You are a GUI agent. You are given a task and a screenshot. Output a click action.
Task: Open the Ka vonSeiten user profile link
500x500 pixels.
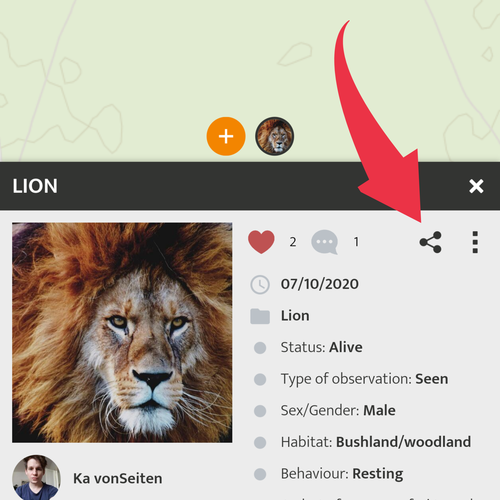coord(118,478)
